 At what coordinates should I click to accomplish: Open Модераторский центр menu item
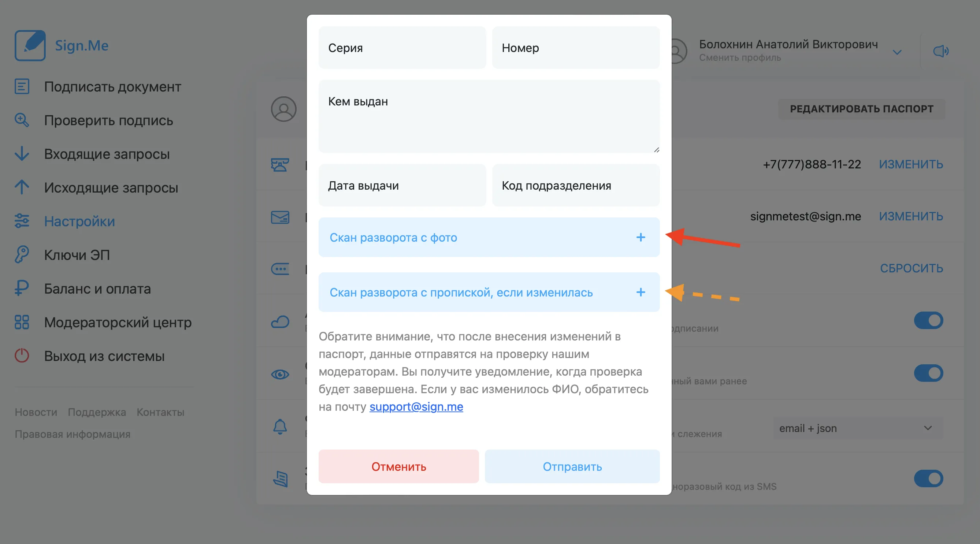118,322
